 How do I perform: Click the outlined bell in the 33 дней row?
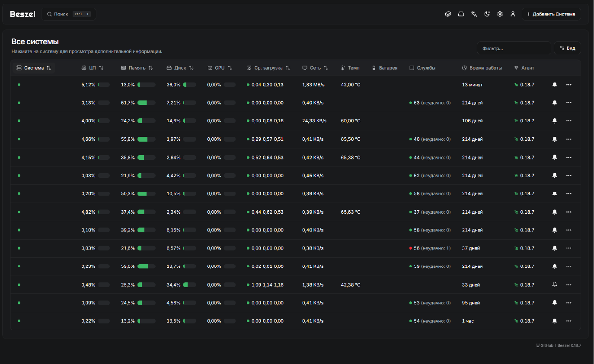point(555,285)
